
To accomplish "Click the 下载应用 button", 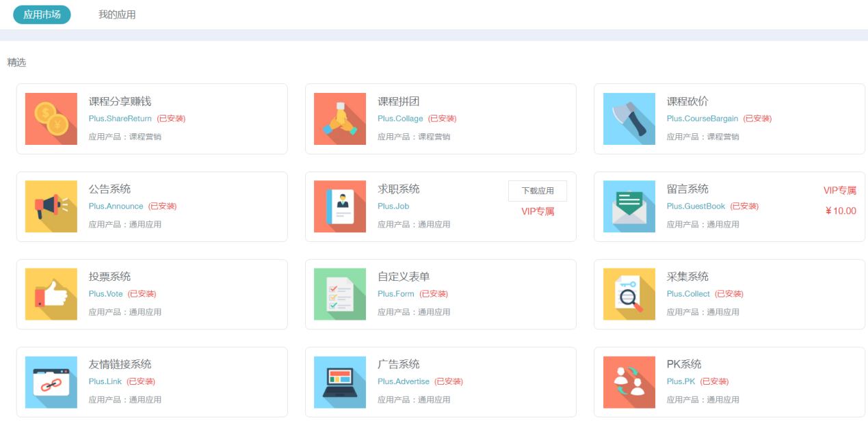I will [538, 191].
